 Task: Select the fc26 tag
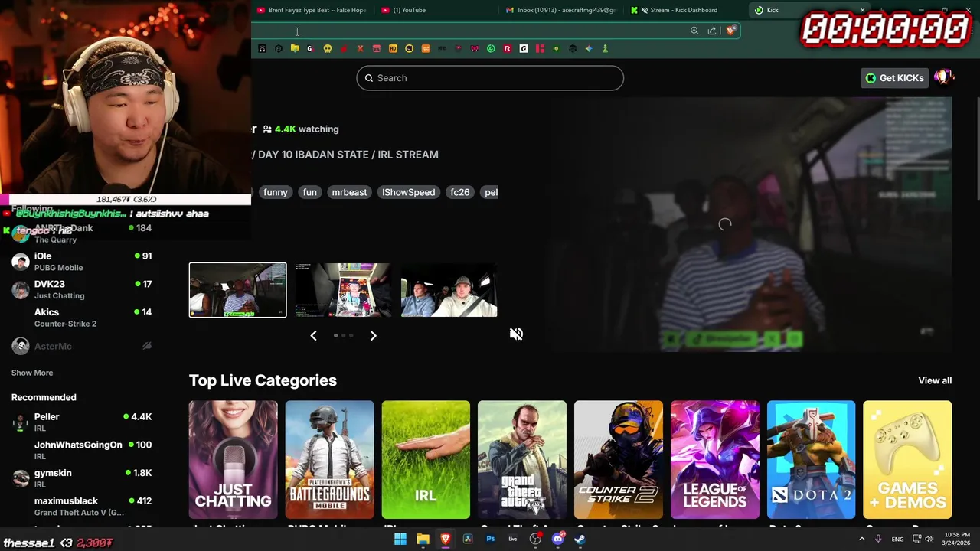click(x=459, y=192)
